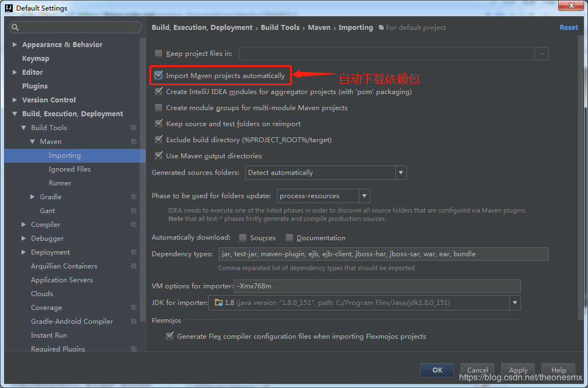Screen dimensions: 588x388
Task: Select Keymap in settings tree
Action: [x=35, y=59]
